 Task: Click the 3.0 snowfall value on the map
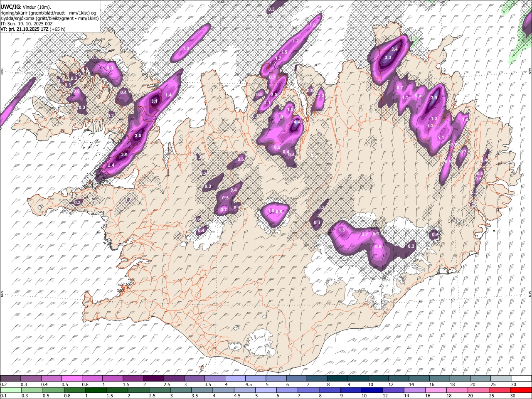point(138,136)
